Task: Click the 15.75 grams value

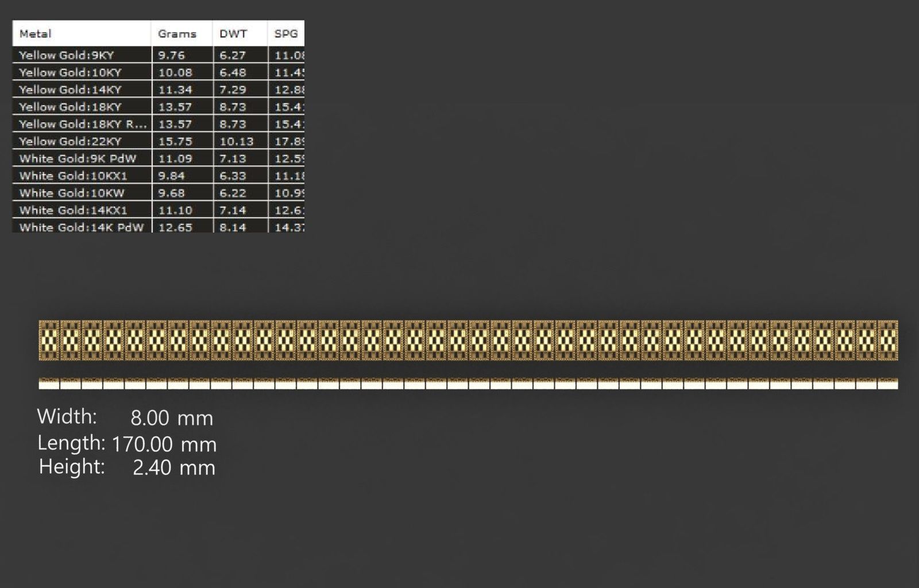Action: [175, 141]
